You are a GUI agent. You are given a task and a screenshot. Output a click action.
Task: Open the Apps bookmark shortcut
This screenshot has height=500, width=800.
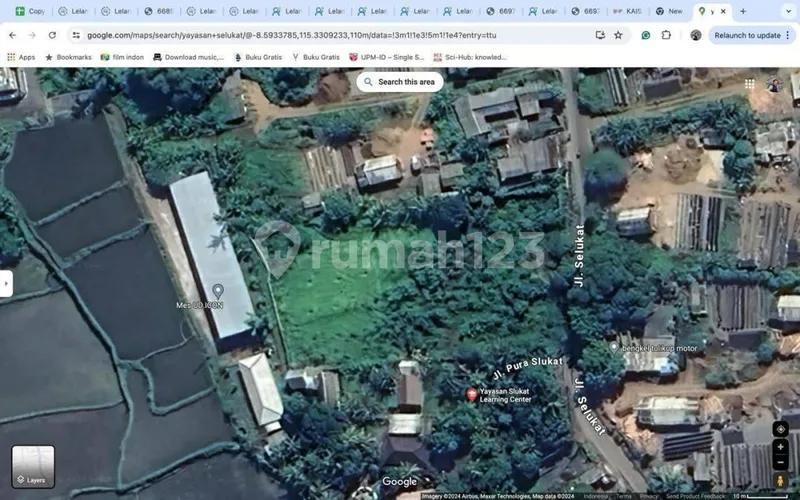21,57
